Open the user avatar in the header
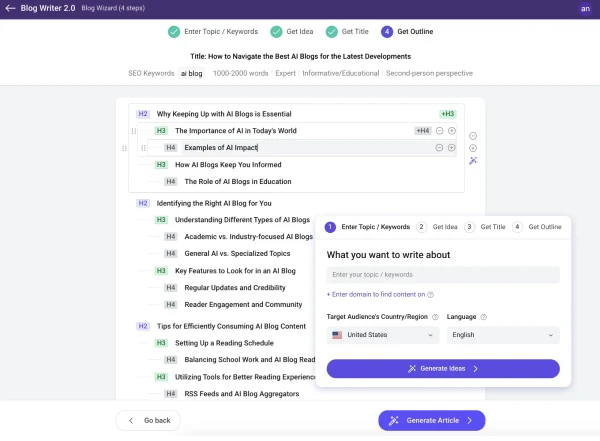600x441 pixels. pyautogui.click(x=585, y=9)
